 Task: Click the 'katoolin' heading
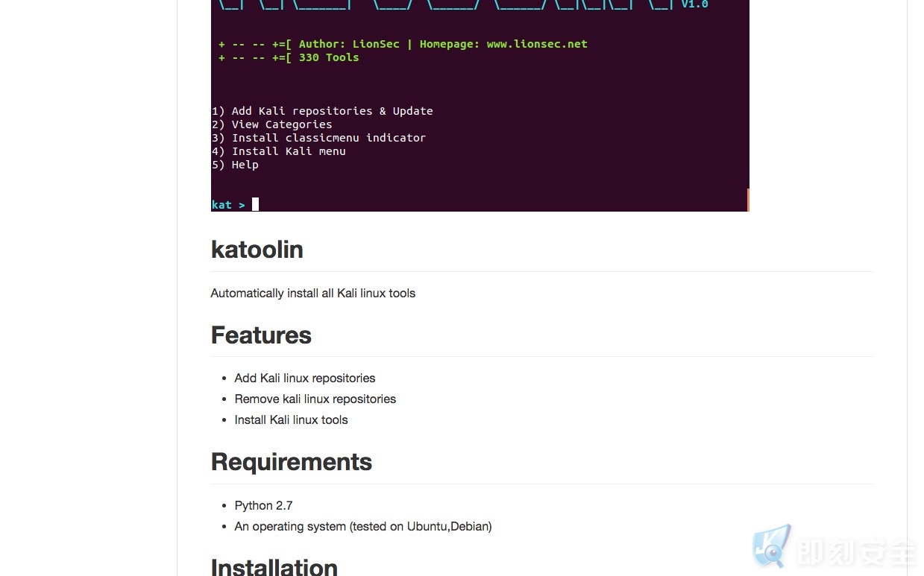(257, 250)
